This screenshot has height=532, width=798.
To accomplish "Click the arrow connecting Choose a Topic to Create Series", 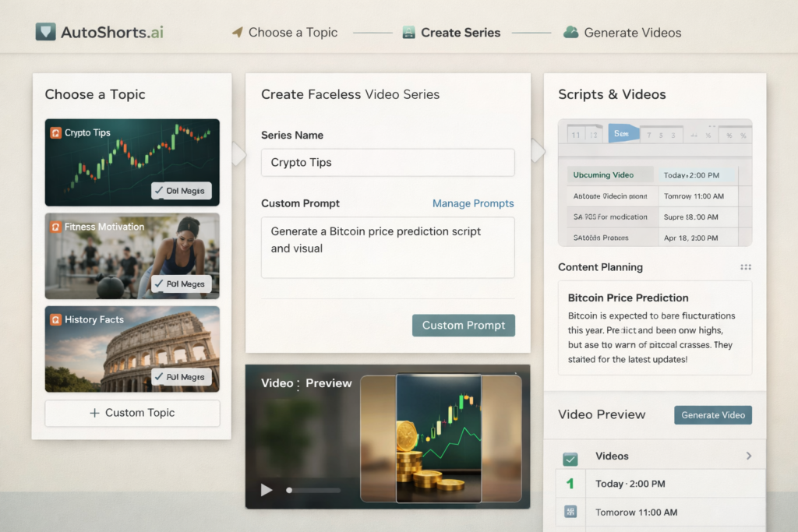I will [x=238, y=152].
